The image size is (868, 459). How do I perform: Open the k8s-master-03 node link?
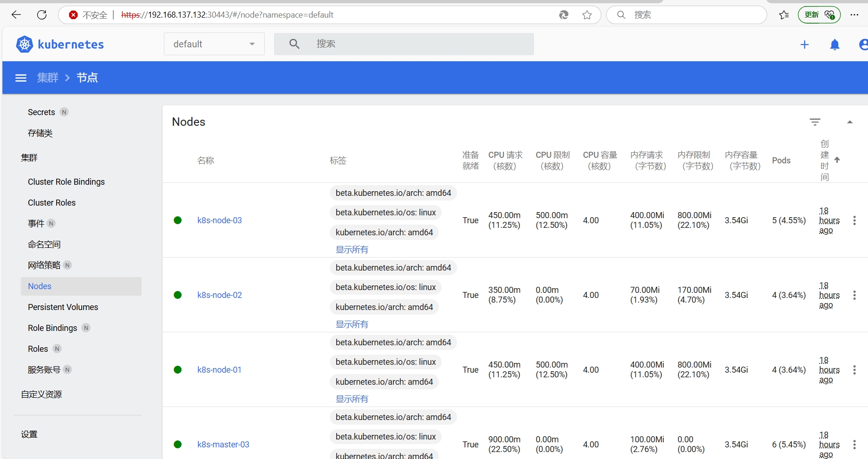coord(223,445)
